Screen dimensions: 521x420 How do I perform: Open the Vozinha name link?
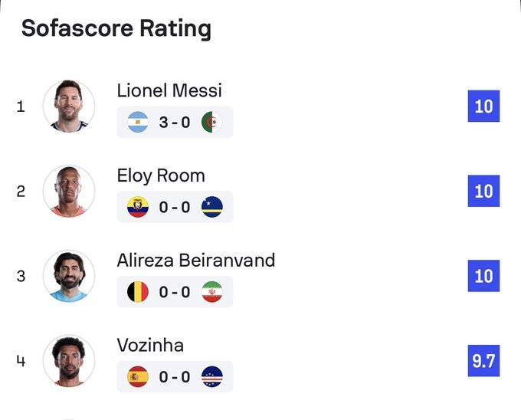click(150, 345)
